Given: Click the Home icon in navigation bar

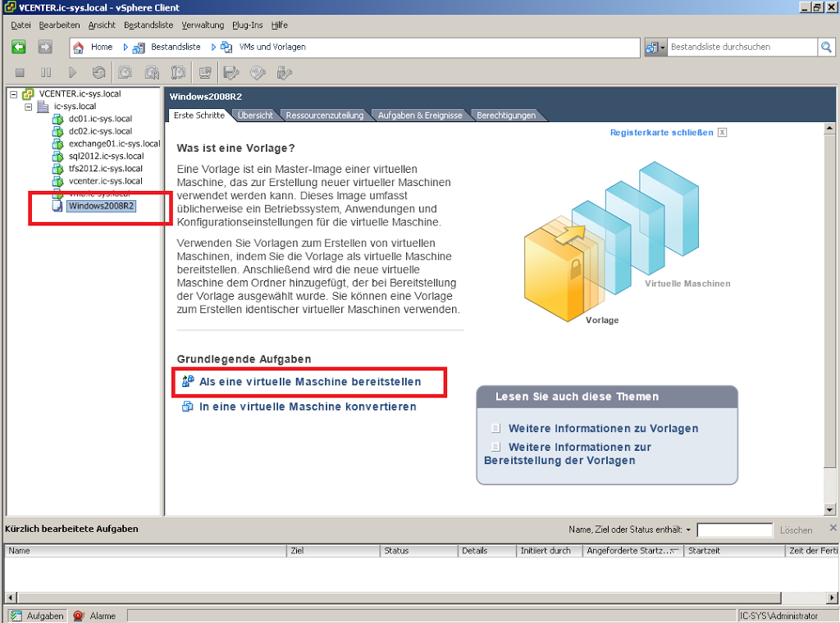Looking at the screenshot, I should click(80, 48).
